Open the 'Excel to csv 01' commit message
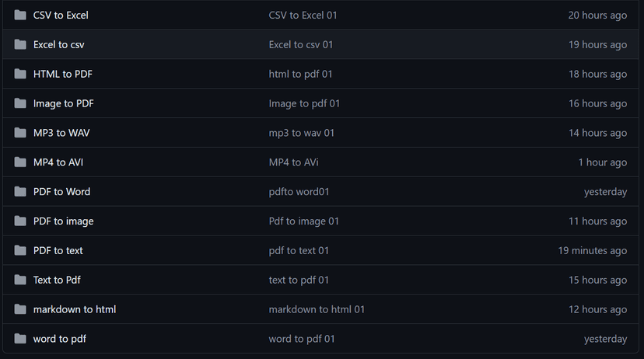The image size is (644, 359). [300, 45]
